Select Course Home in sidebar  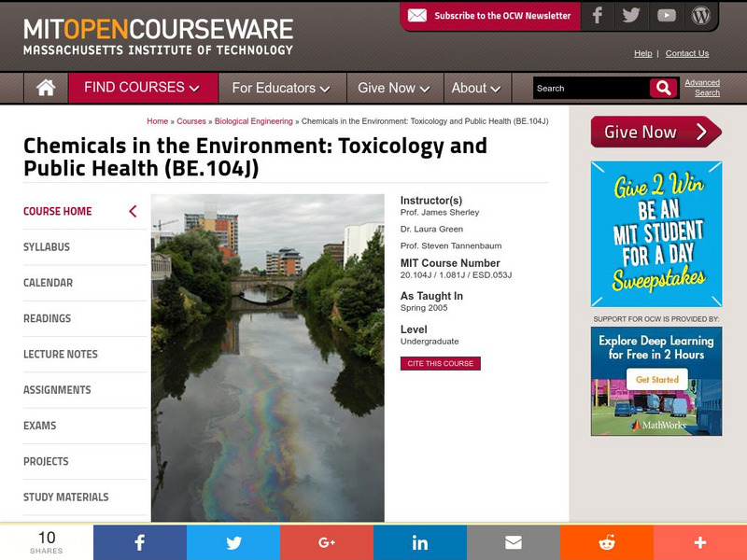(x=58, y=211)
